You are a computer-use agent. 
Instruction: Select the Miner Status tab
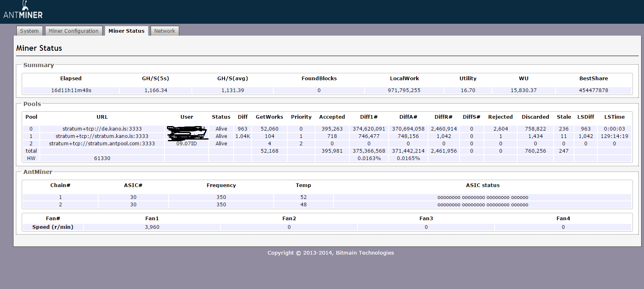tap(126, 31)
